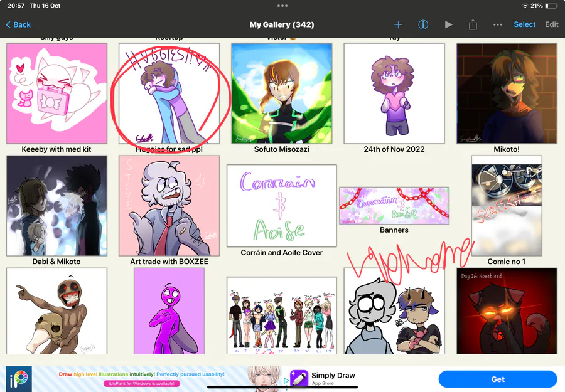This screenshot has height=392, width=565.
Task: Open the Art trade with BOXZEE artwork
Action: pyautogui.click(x=169, y=206)
